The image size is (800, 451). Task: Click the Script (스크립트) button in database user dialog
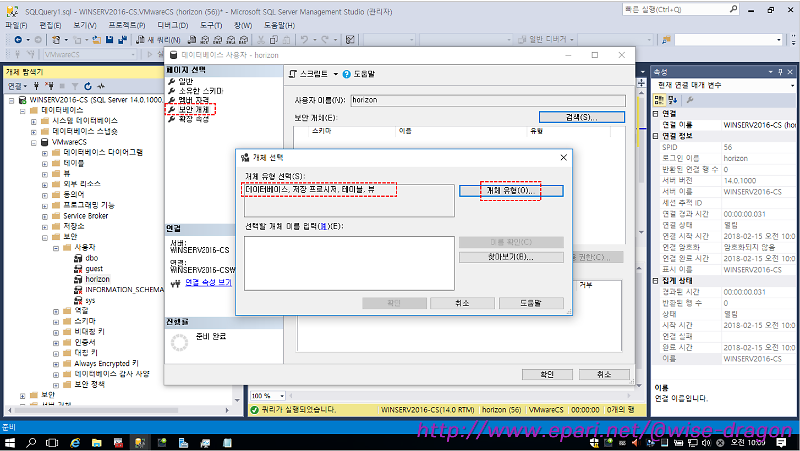click(309, 74)
